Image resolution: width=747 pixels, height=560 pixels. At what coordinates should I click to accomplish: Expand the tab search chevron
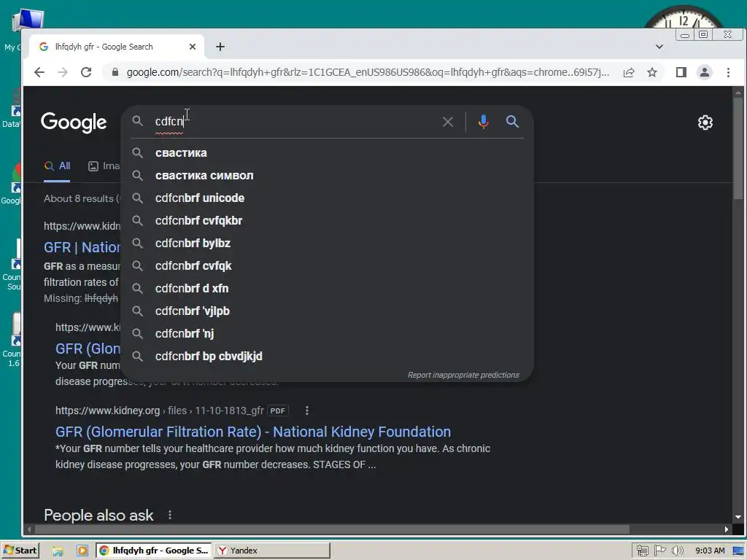tap(659, 47)
